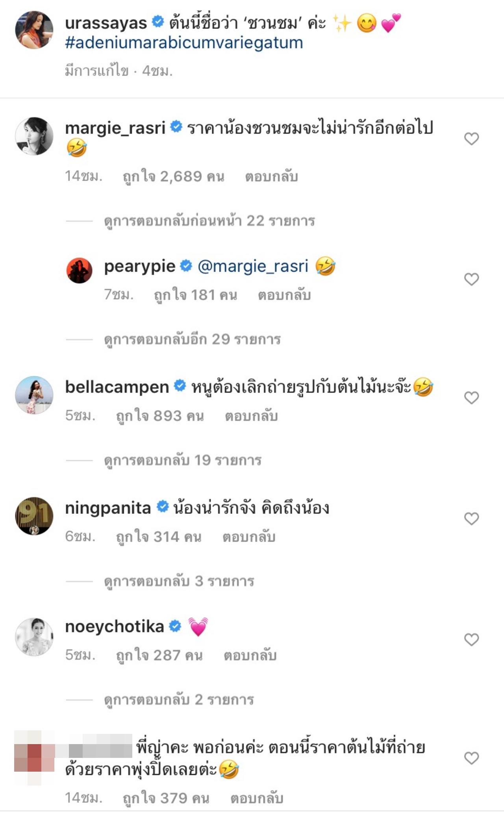Screen dimensions: 504x813
Task: Tap pearypie's profile picture
Action: pyautogui.click(x=79, y=270)
